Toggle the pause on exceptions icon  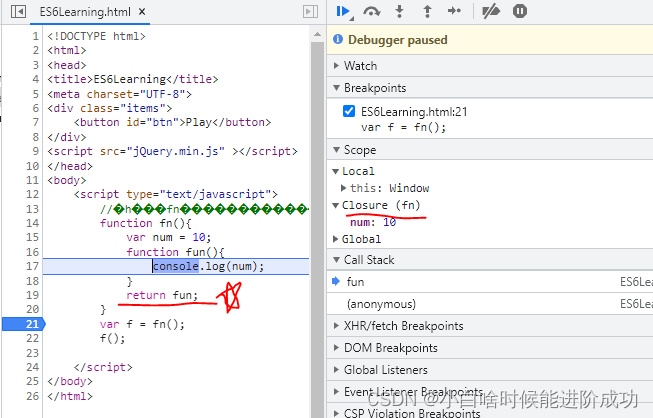pos(520,11)
